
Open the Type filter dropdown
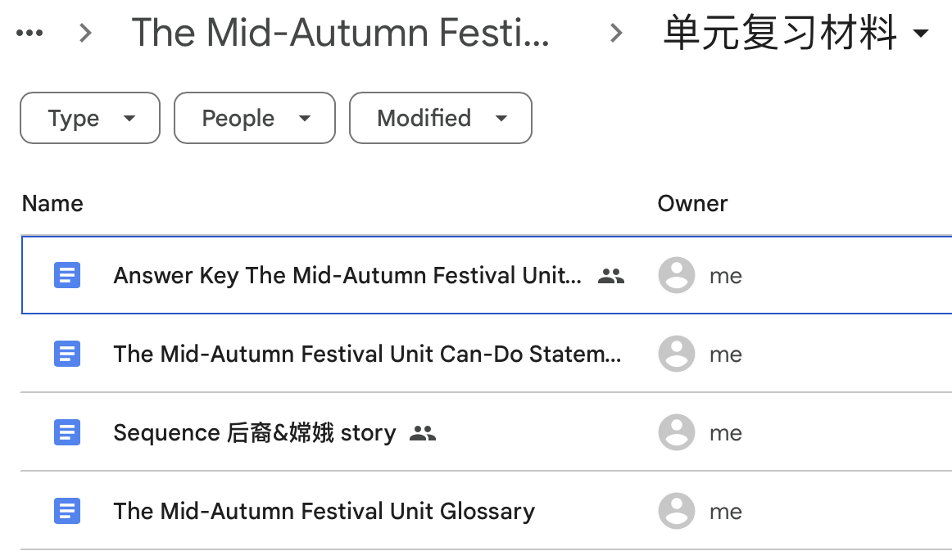(90, 118)
